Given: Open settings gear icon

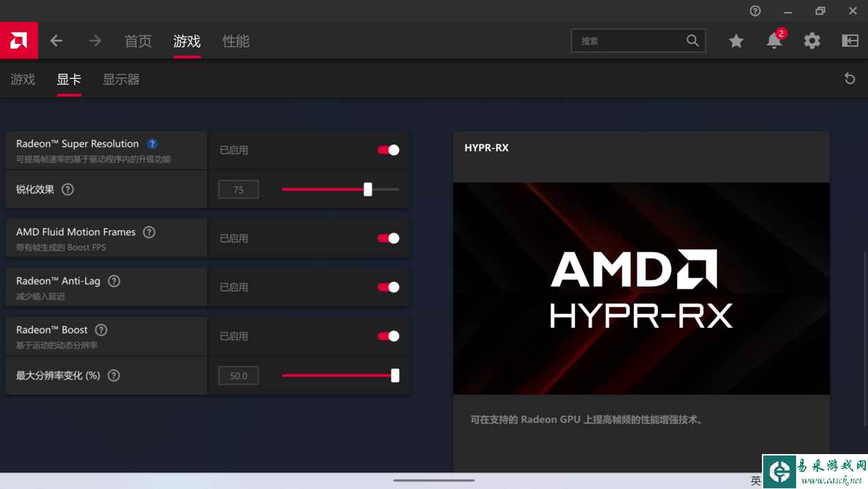Looking at the screenshot, I should pos(812,41).
